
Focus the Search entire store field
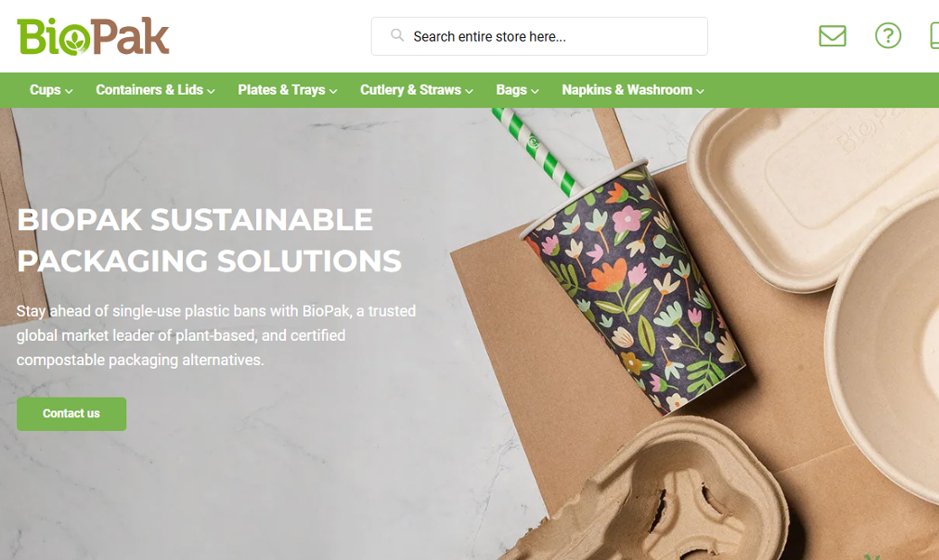pos(539,37)
